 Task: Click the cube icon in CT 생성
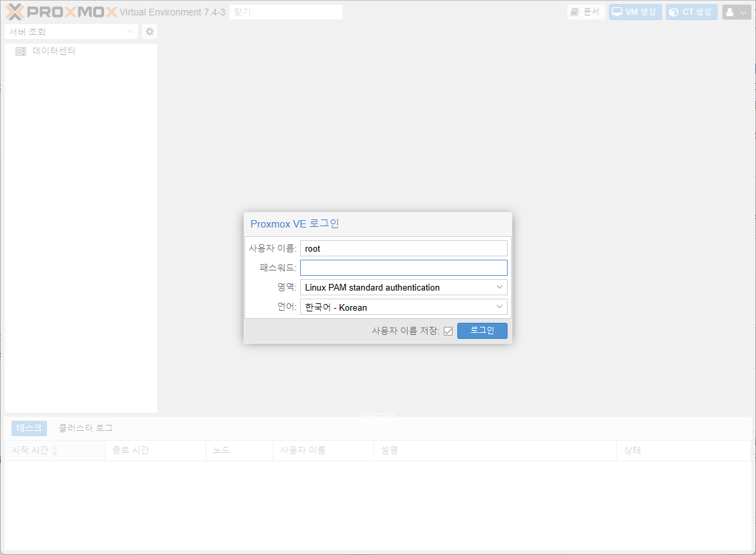pos(674,13)
